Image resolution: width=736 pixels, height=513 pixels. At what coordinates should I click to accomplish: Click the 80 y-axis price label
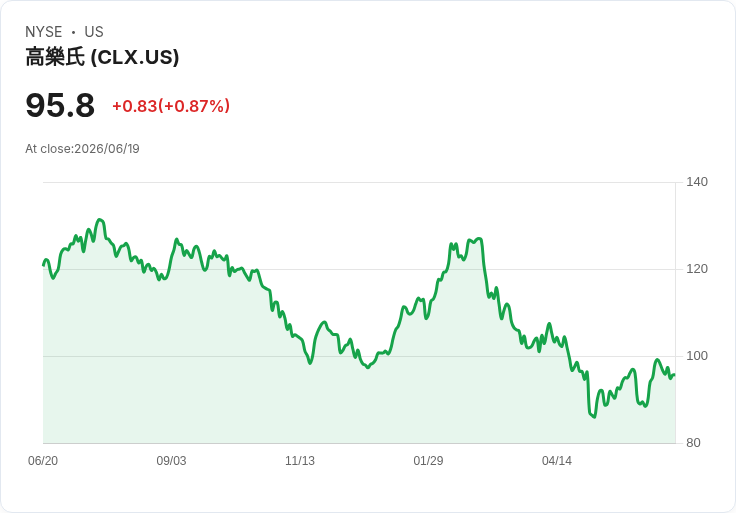tap(693, 443)
